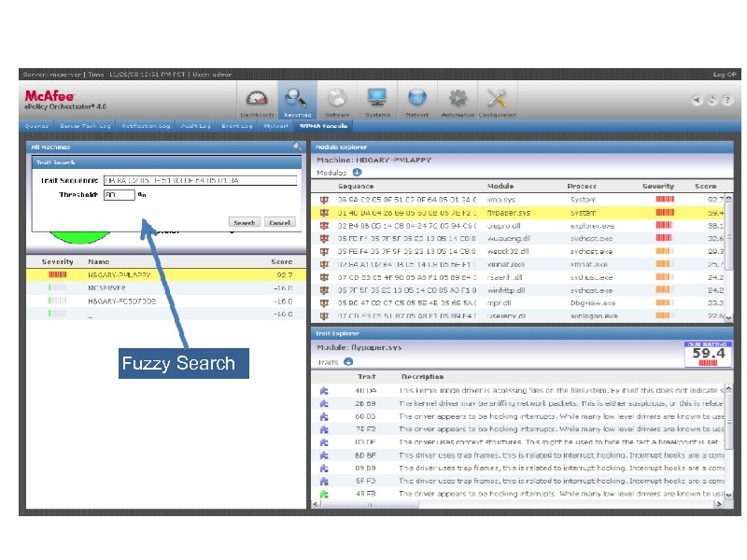The height and width of the screenshot is (560, 747).
Task: Open the Audit Log tab
Action: pos(195,126)
